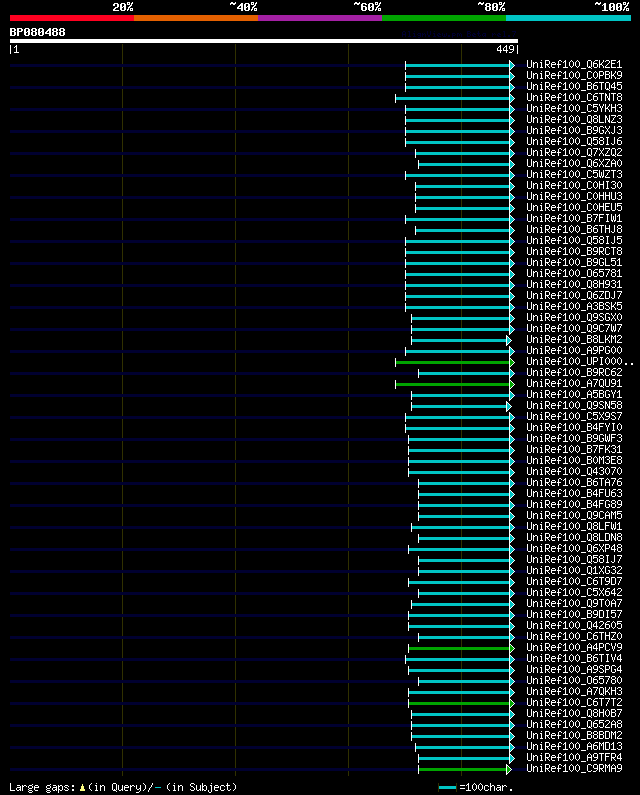Image resolution: width=640 pixels, height=795 pixels.
Task: Select hit label UniRef100_C0HI30
Action: 574,186
